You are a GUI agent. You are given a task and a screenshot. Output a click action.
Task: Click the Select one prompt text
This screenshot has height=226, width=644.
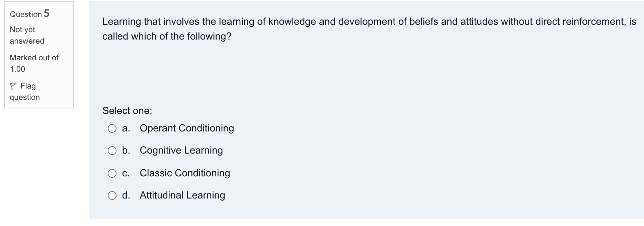coord(127,111)
